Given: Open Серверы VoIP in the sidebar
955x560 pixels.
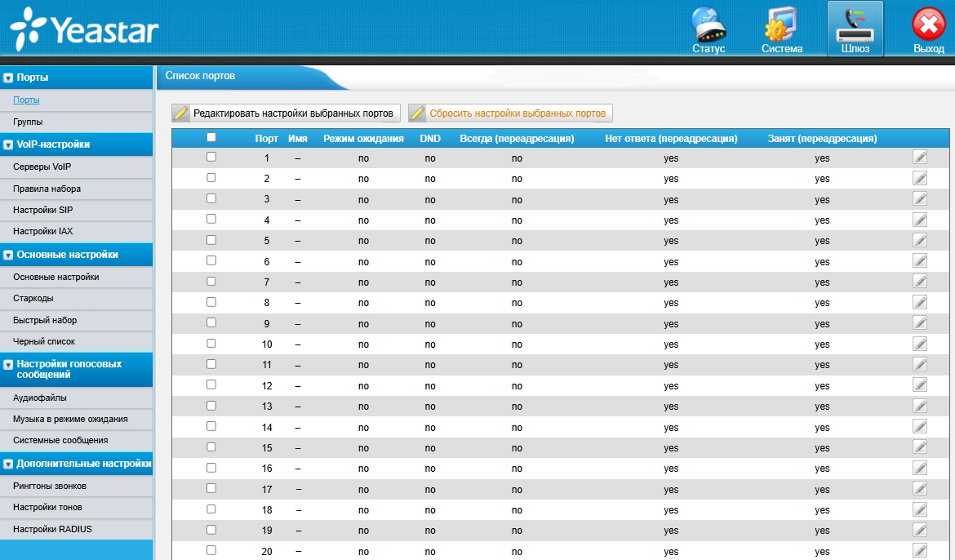Looking at the screenshot, I should (x=42, y=167).
